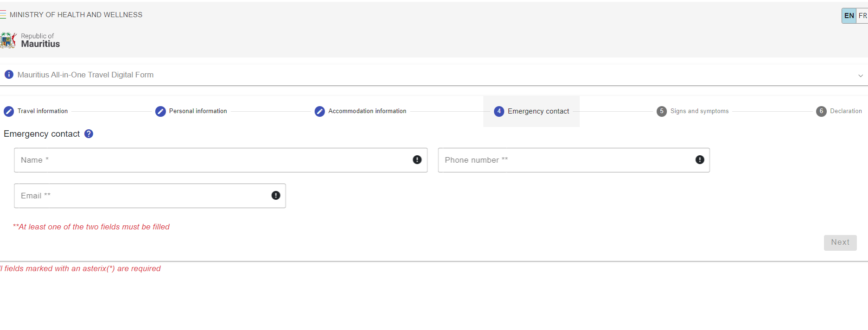Click the info icon beside Travel Digital Form
Viewport: 868px width, 330px height.
(9, 75)
